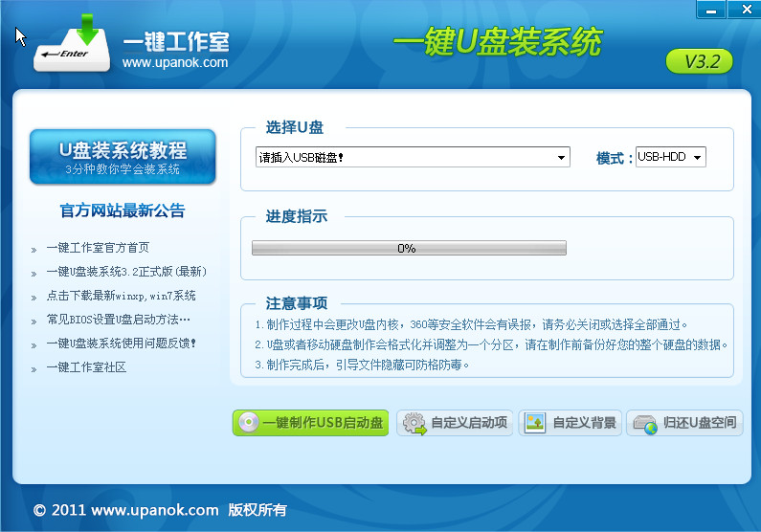This screenshot has height=532, width=761.
Task: Open 自定义启动项 settings
Action: [455, 423]
